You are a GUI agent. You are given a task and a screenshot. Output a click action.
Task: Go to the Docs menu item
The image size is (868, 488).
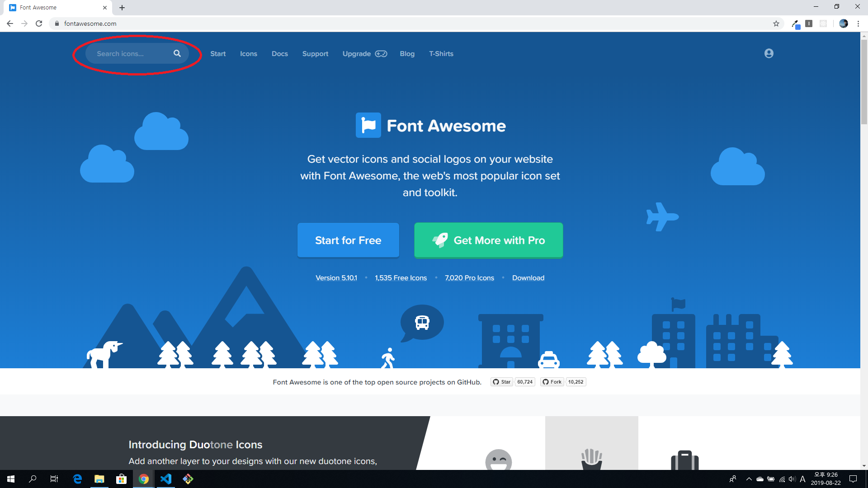[279, 54]
